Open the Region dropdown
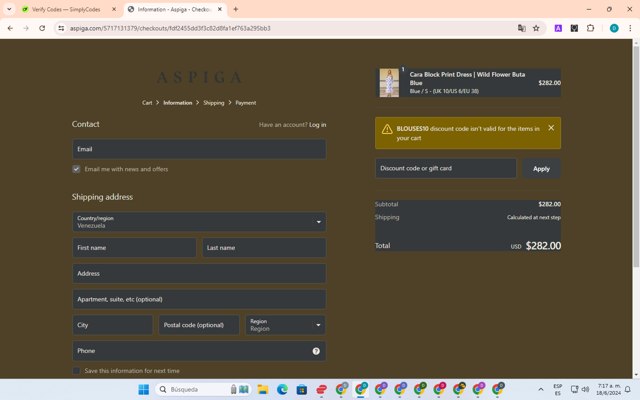Viewport: 640px width, 400px height. coord(285,325)
